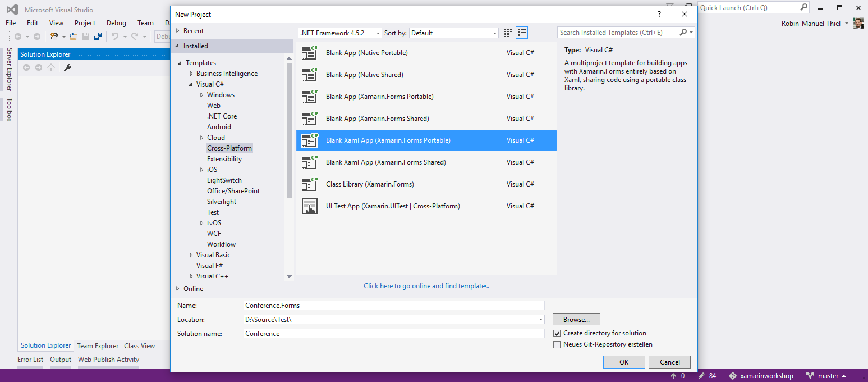868x382 pixels.
Task: Click the user profile picture
Action: 858,23
